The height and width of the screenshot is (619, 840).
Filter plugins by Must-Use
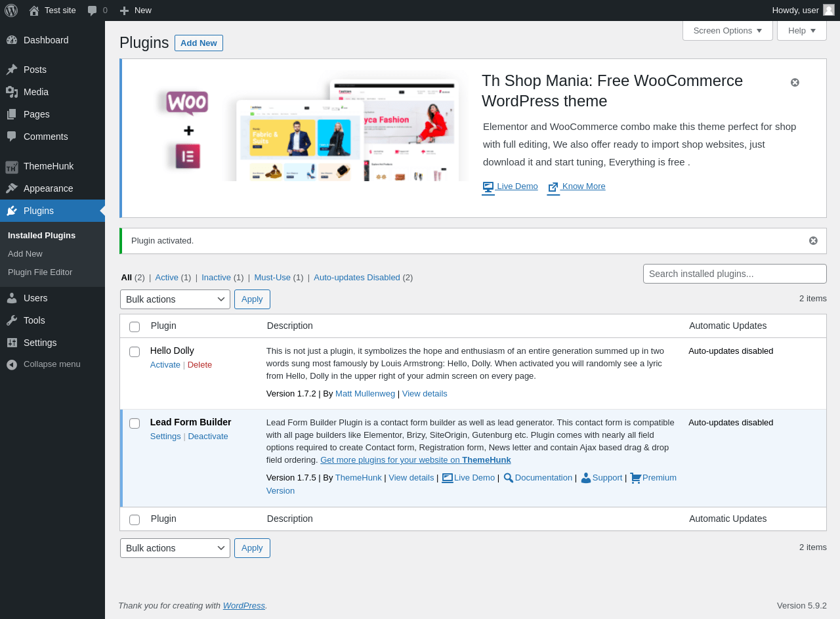[x=272, y=277]
